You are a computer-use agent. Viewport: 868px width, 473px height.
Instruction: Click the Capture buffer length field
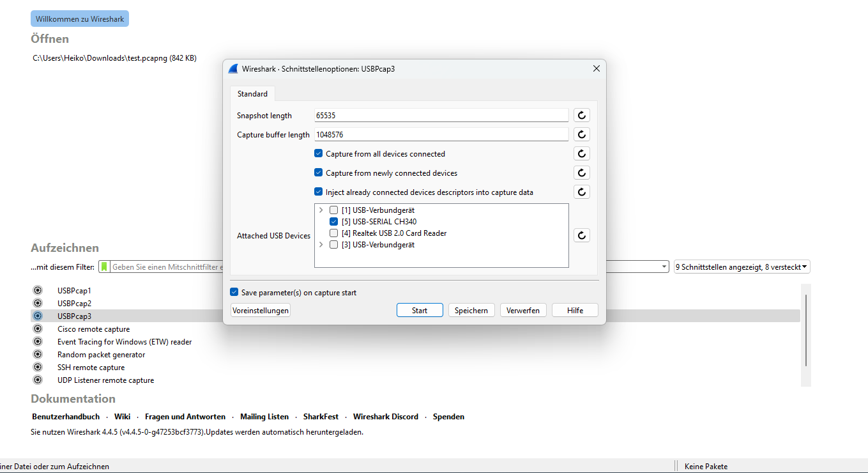point(441,134)
